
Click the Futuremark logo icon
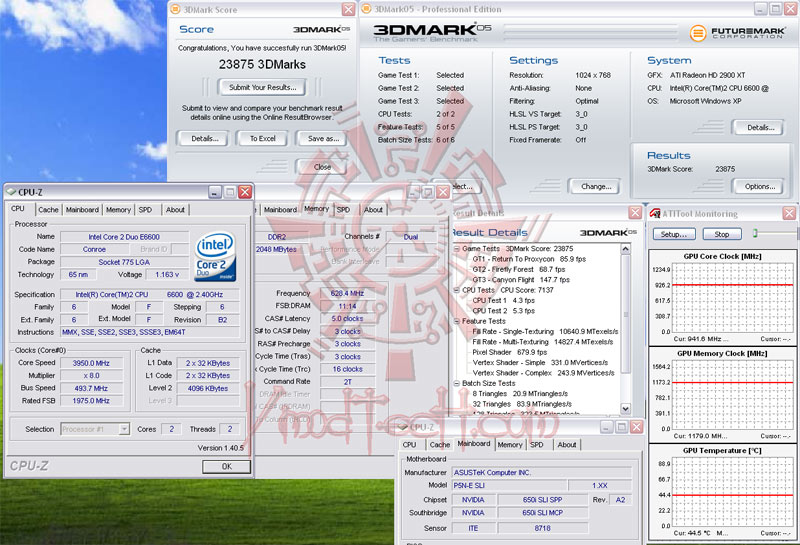click(x=697, y=33)
